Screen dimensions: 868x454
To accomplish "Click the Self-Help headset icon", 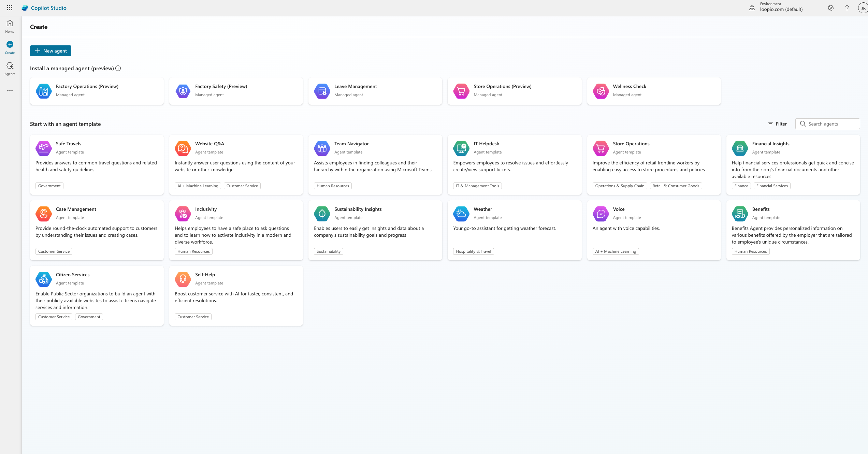I will point(183,279).
